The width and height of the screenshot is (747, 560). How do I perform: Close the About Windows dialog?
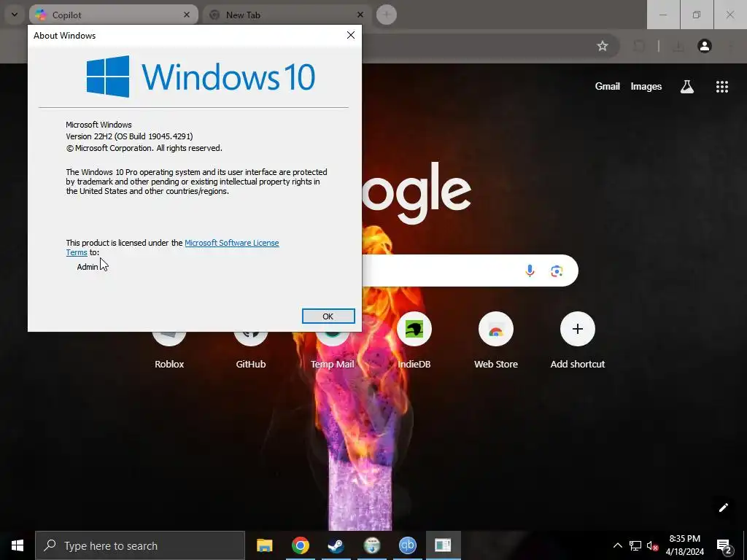pos(351,35)
